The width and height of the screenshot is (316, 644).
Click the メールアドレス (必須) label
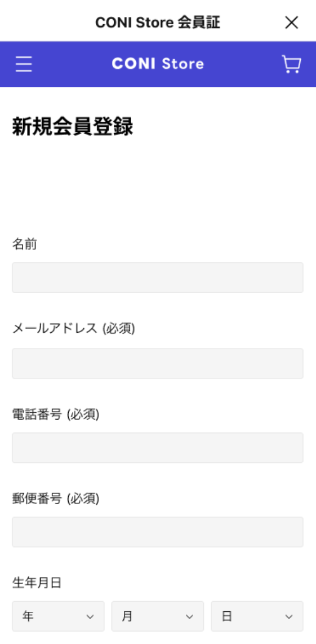click(x=73, y=328)
